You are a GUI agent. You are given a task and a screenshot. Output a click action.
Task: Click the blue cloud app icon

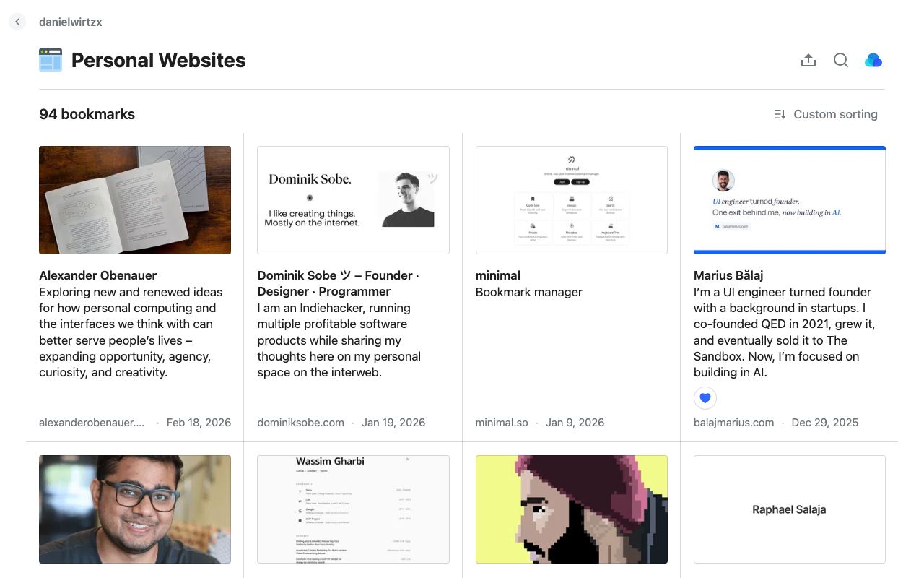(873, 60)
